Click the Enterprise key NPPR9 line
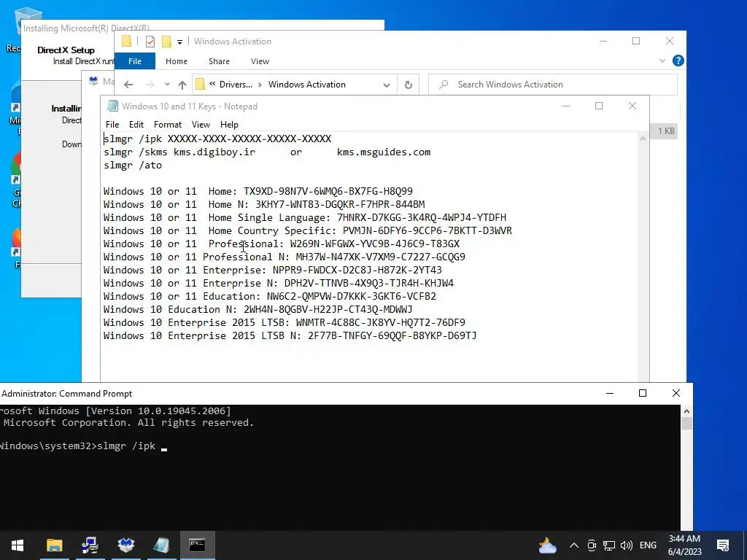Image resolution: width=747 pixels, height=560 pixels. pos(273,270)
